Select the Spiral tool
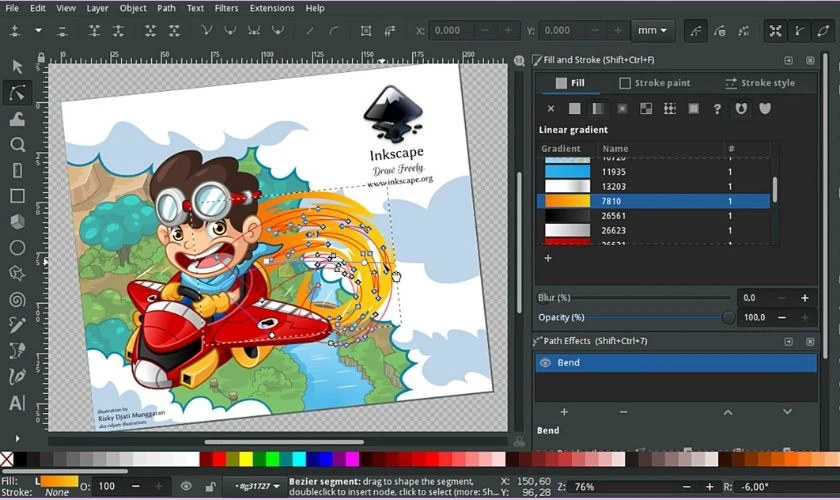 click(x=17, y=299)
